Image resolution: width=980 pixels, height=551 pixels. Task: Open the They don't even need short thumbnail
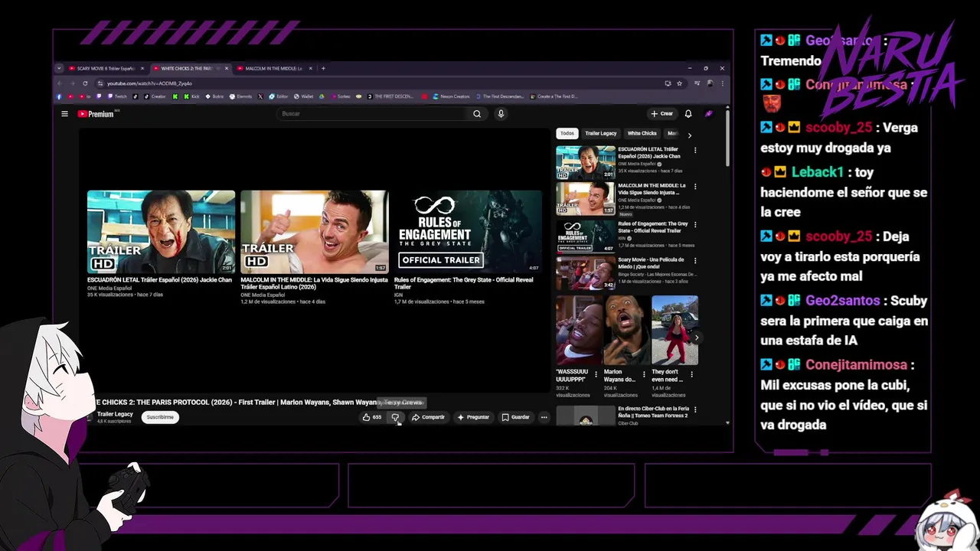675,331
